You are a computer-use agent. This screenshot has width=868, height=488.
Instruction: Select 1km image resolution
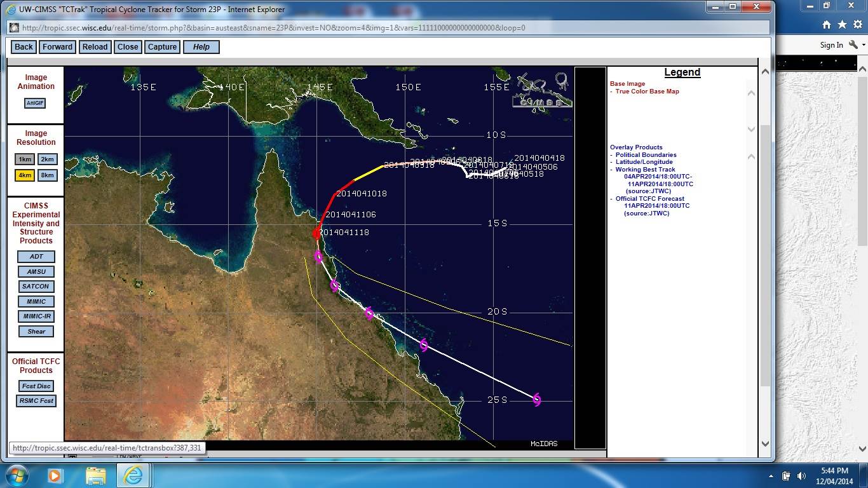(x=25, y=159)
